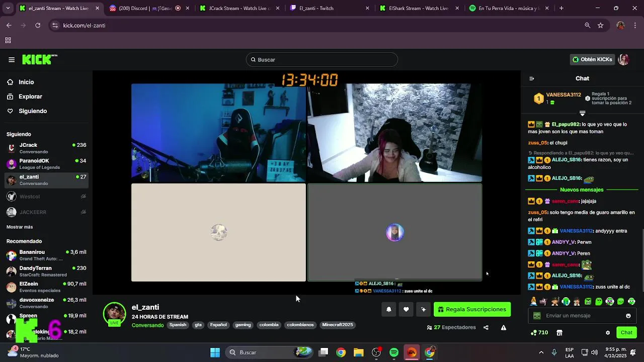Open ParanoidOK channel in sidebar

(46, 164)
